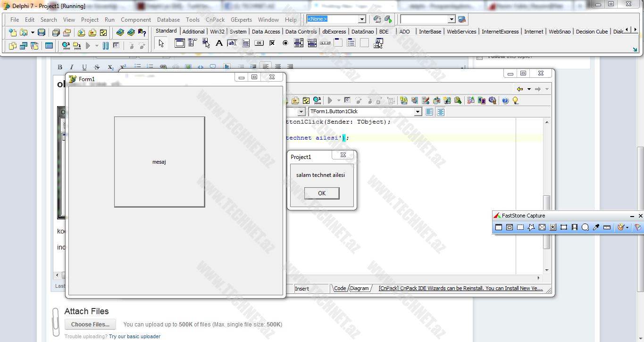Open the Component menu
Image resolution: width=644 pixels, height=342 pixels.
tap(136, 20)
